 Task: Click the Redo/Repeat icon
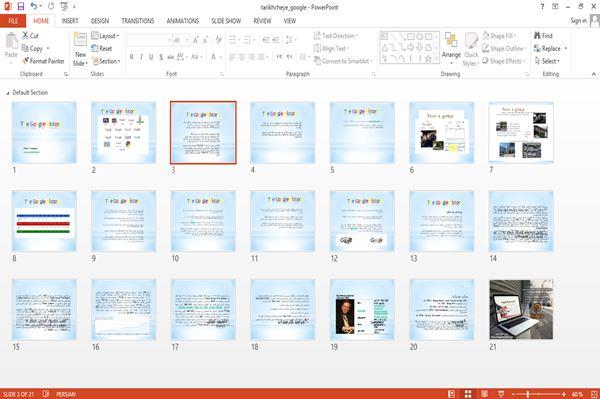51,6
